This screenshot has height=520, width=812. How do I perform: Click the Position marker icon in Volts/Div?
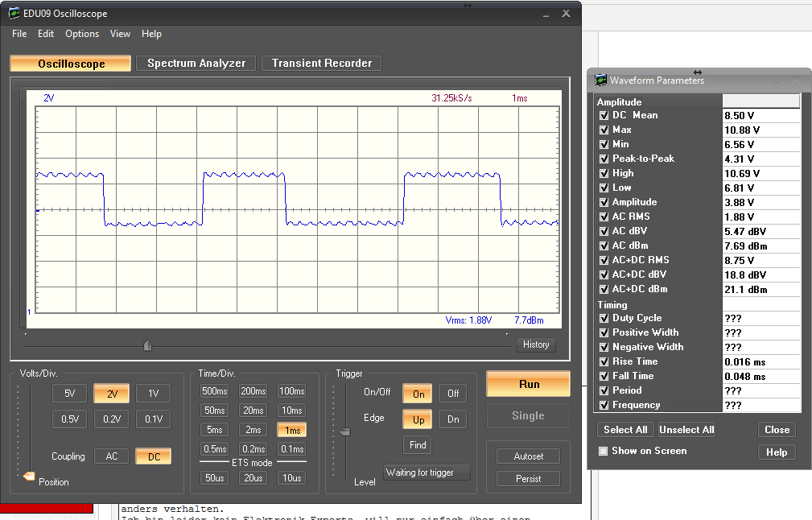tap(30, 477)
